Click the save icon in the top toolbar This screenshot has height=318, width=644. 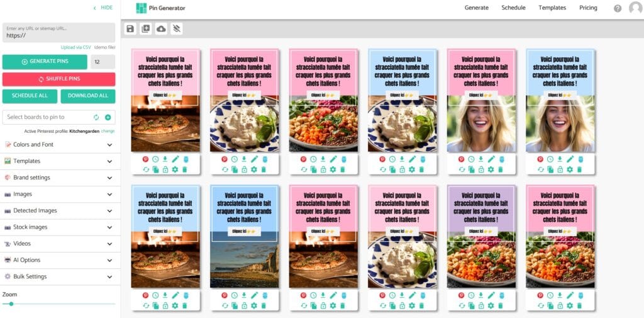point(130,29)
